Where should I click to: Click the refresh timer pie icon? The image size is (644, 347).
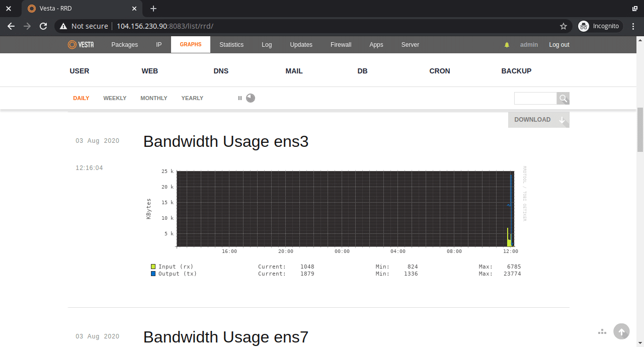251,98
